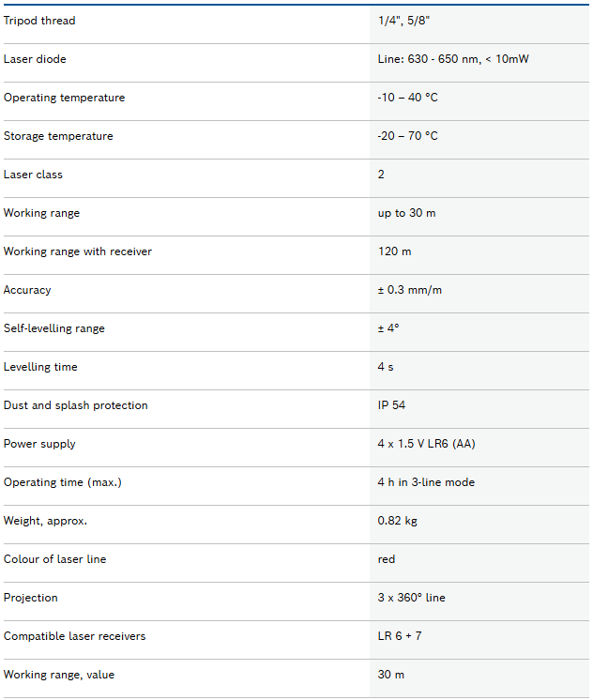Click the laser diode value "Line: 630 - 650 nm, < 10mW"
Image resolution: width=593 pixels, height=700 pixels.
[454, 59]
